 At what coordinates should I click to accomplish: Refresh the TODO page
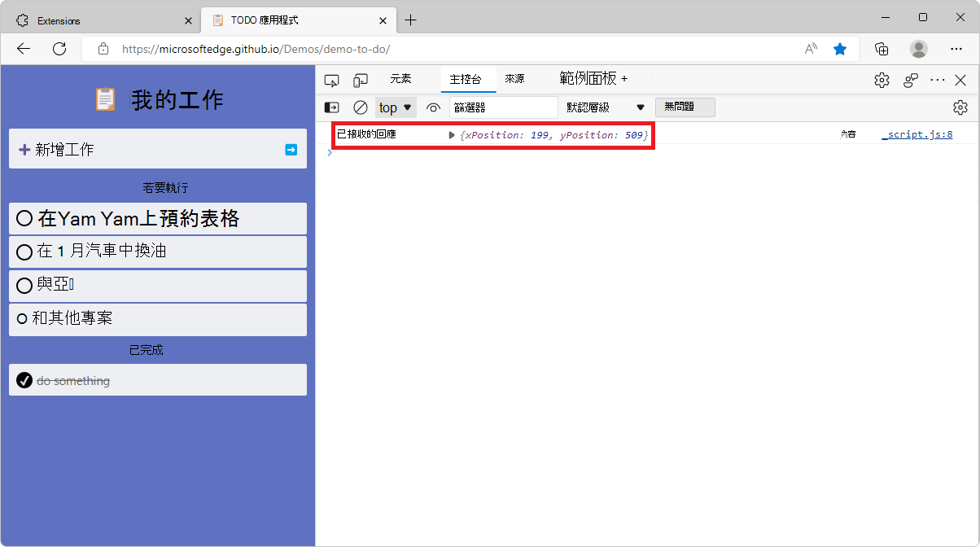click(59, 49)
